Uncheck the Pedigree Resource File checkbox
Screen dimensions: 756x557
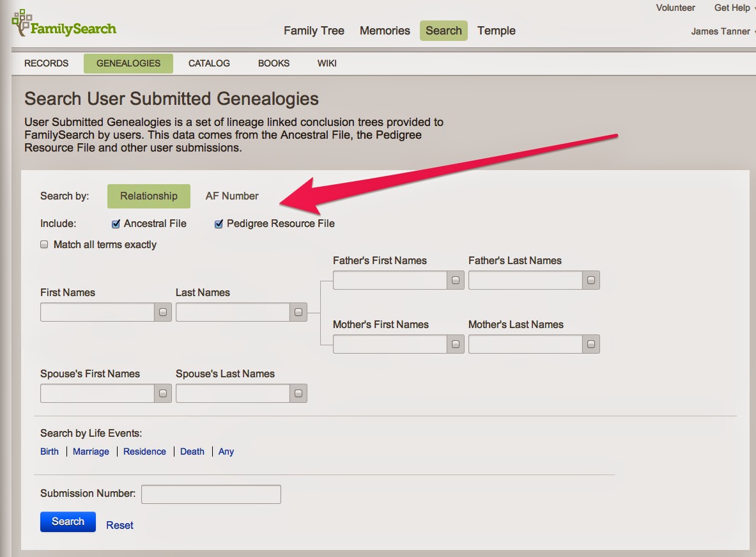coord(219,224)
